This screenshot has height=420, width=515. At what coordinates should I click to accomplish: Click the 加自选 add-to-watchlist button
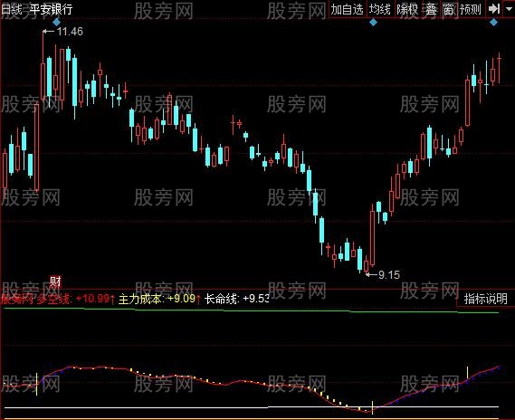[x=347, y=9]
